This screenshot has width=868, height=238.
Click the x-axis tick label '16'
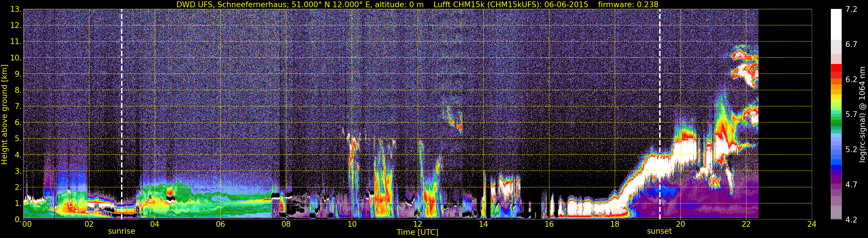549,224
